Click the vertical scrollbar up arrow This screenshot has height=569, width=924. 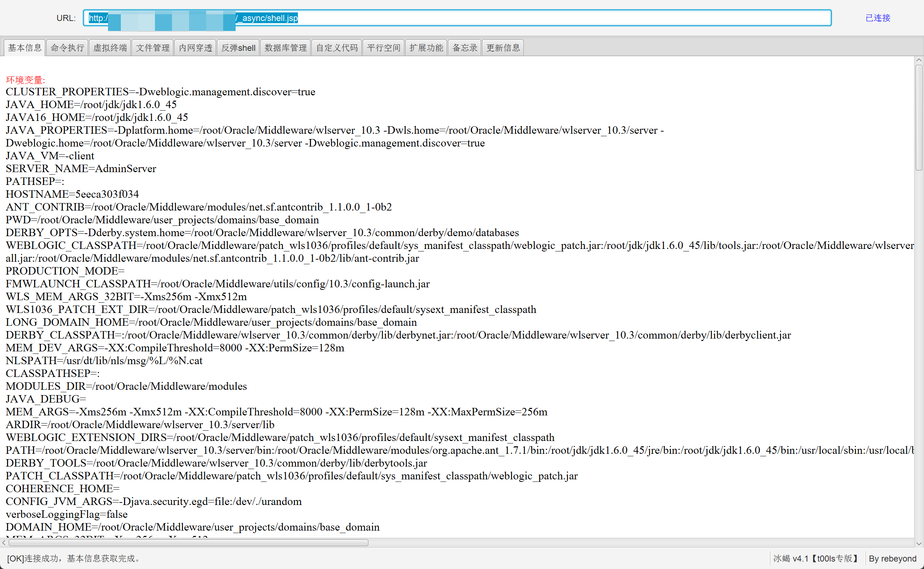pyautogui.click(x=919, y=60)
